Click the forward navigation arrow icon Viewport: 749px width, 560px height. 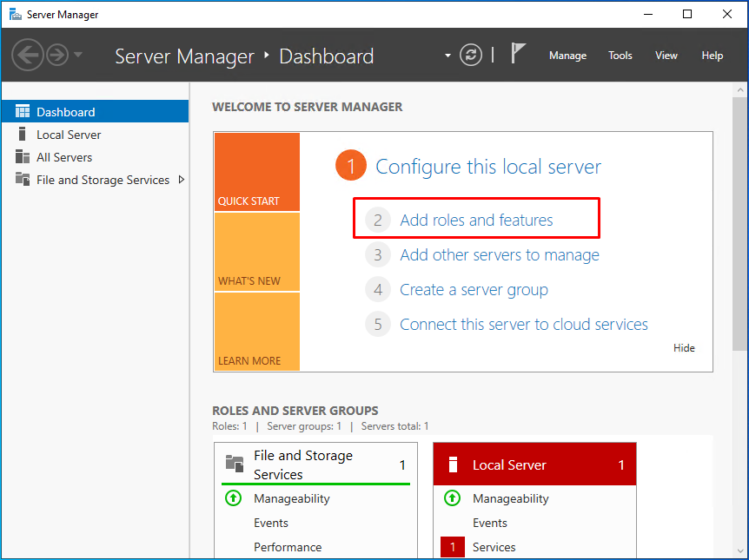tap(57, 55)
